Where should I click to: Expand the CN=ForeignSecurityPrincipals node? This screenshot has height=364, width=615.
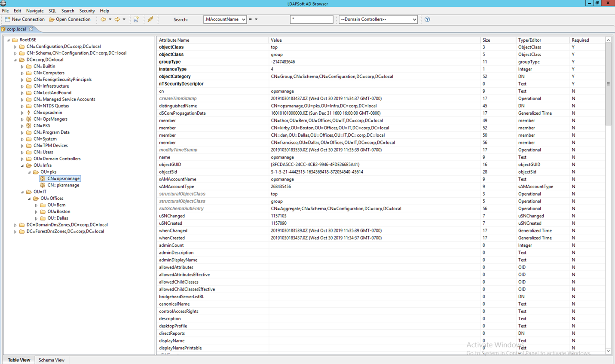(x=22, y=80)
